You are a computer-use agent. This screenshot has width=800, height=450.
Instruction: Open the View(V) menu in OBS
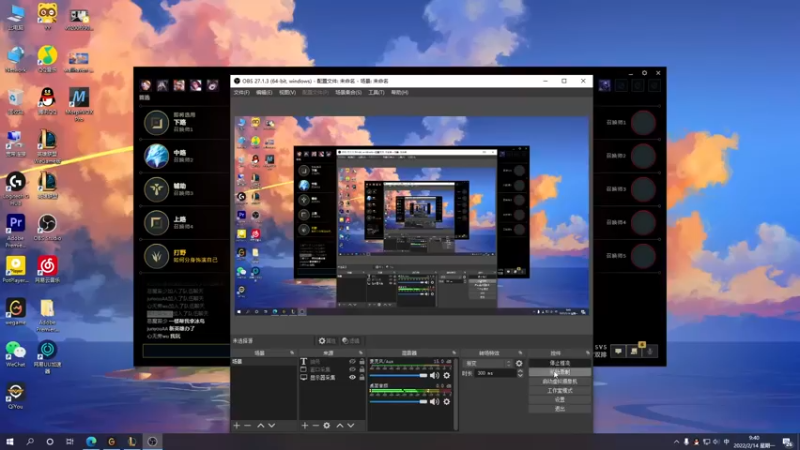287,92
